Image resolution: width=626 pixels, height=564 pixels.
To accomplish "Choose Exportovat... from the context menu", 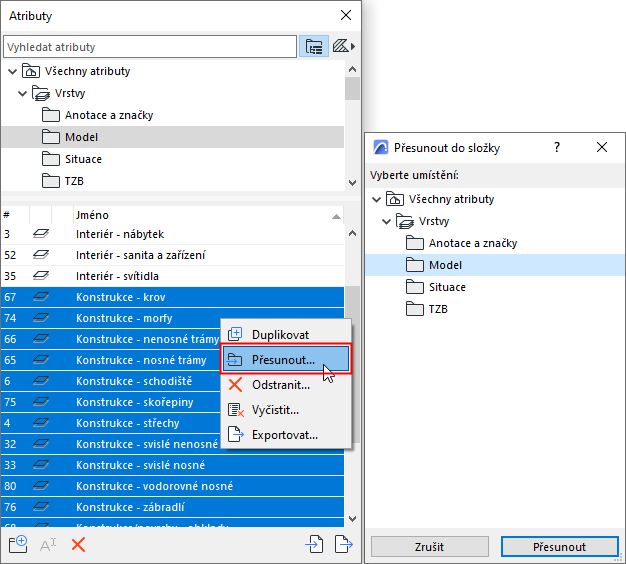I will tap(286, 435).
